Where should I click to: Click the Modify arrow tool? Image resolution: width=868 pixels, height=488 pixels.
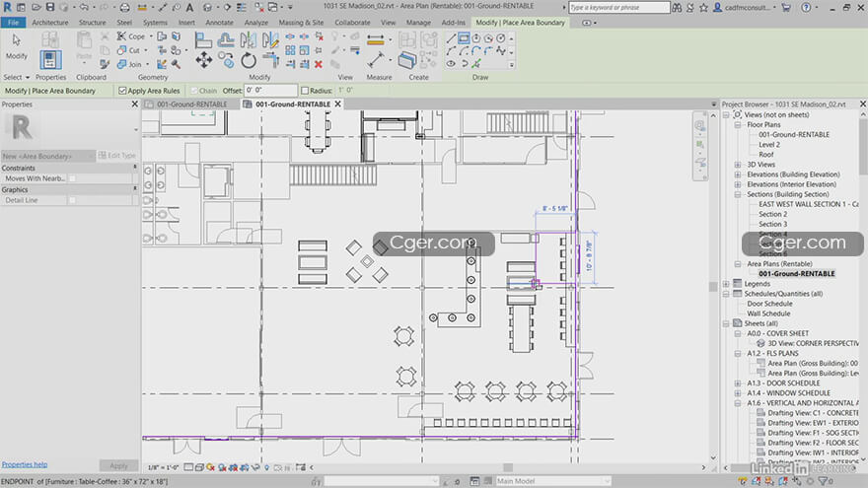click(17, 46)
